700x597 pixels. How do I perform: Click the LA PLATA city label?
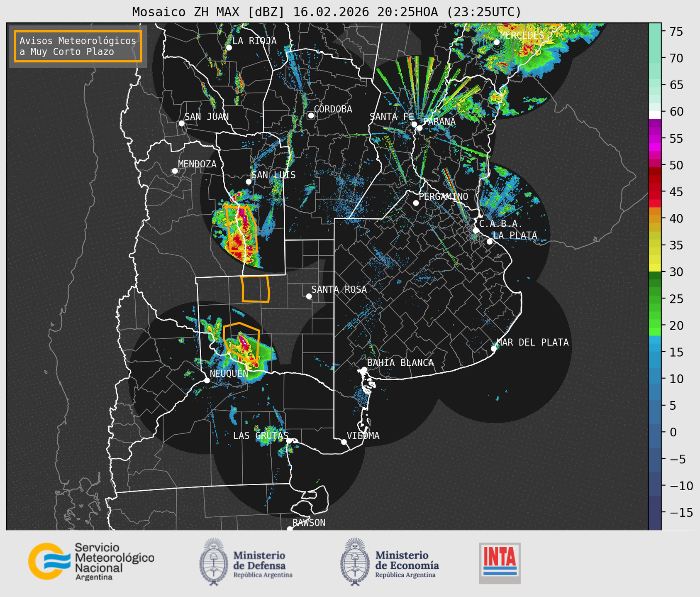point(515,235)
